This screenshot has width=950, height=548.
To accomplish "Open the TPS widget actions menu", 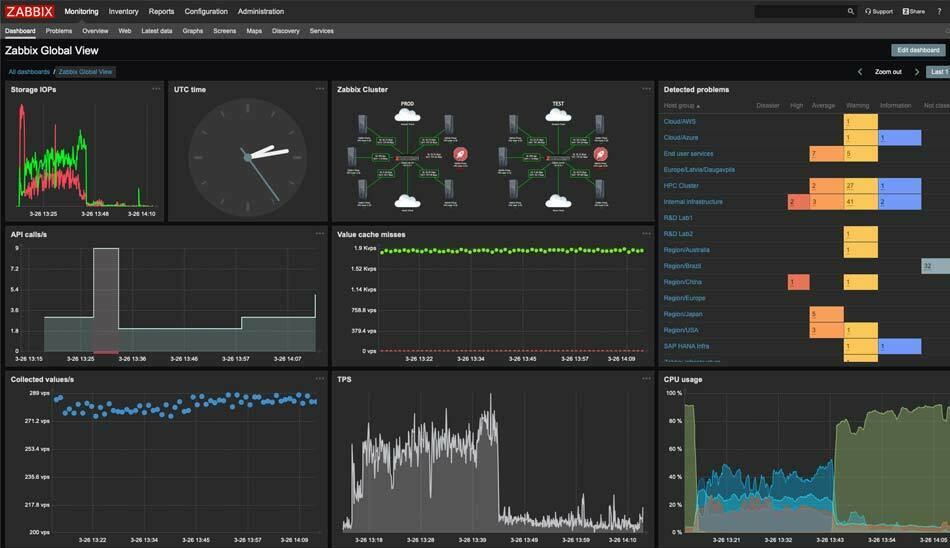I will tap(646, 378).
